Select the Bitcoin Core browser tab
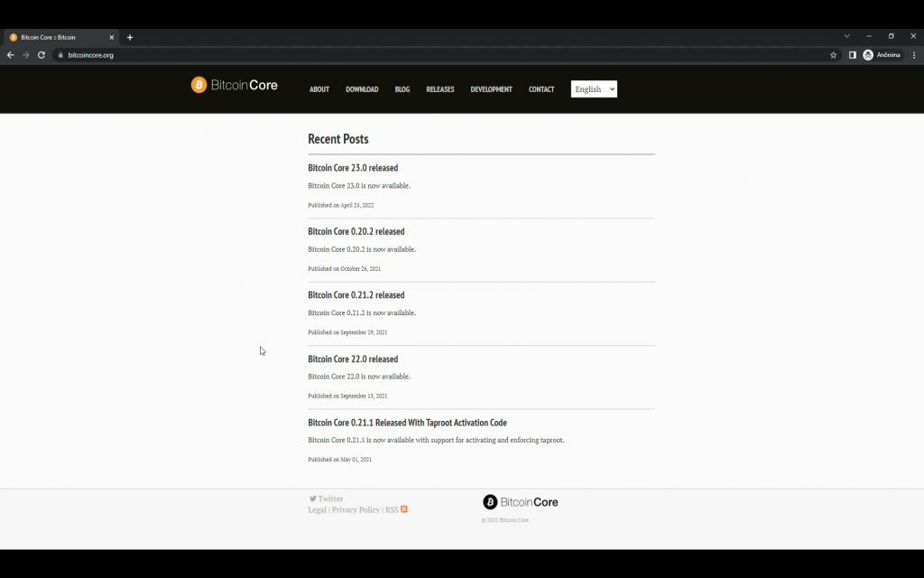This screenshot has width=924, height=578. click(x=61, y=37)
